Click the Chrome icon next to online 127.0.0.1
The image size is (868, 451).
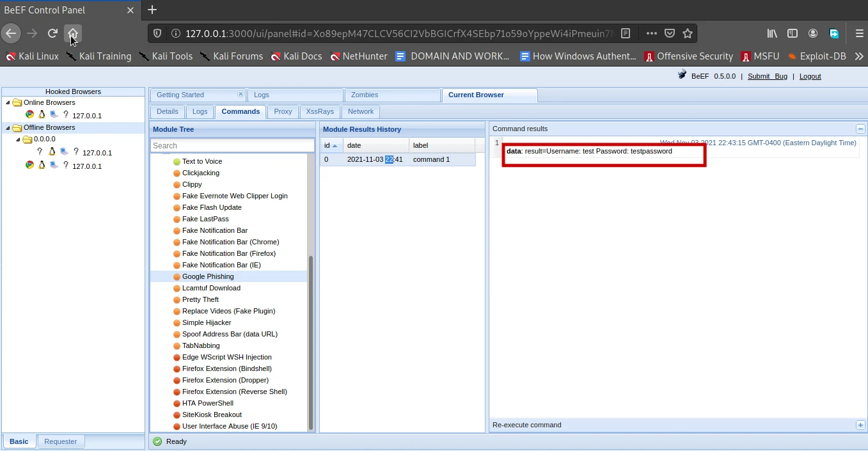tap(29, 115)
